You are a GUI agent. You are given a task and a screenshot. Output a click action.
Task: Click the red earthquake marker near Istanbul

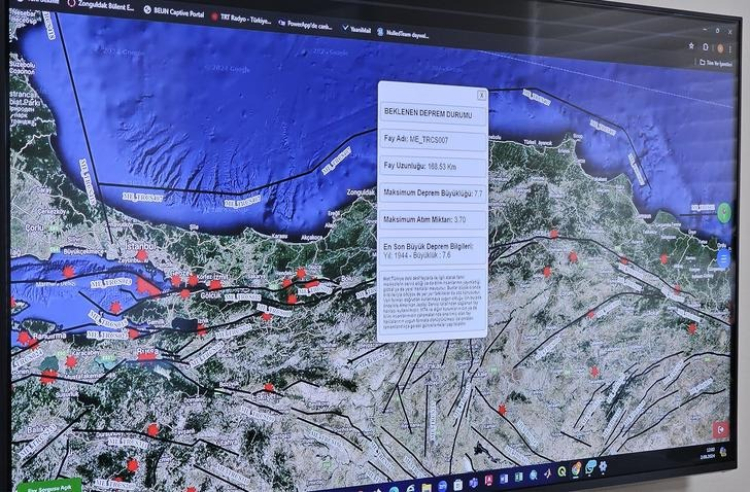[142, 256]
